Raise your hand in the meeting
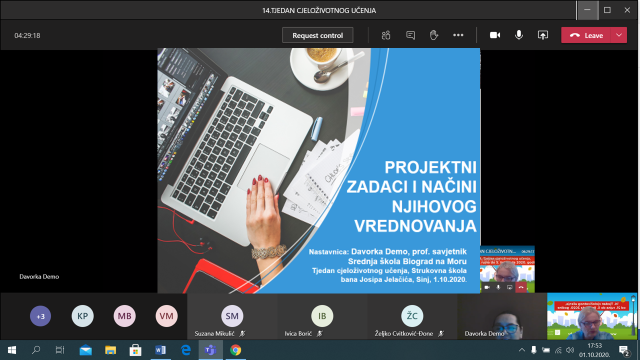 coord(433,35)
